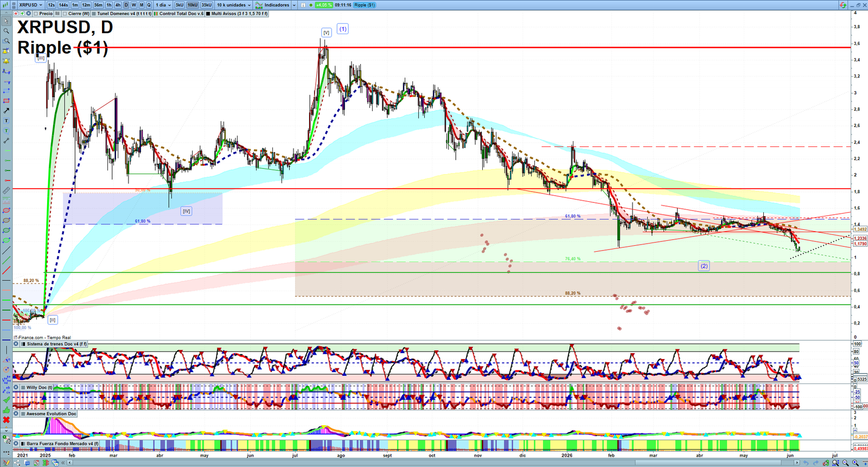Select the speech bubble text tool
Image resolution: width=868 pixels, height=467 pixels.
(6, 131)
